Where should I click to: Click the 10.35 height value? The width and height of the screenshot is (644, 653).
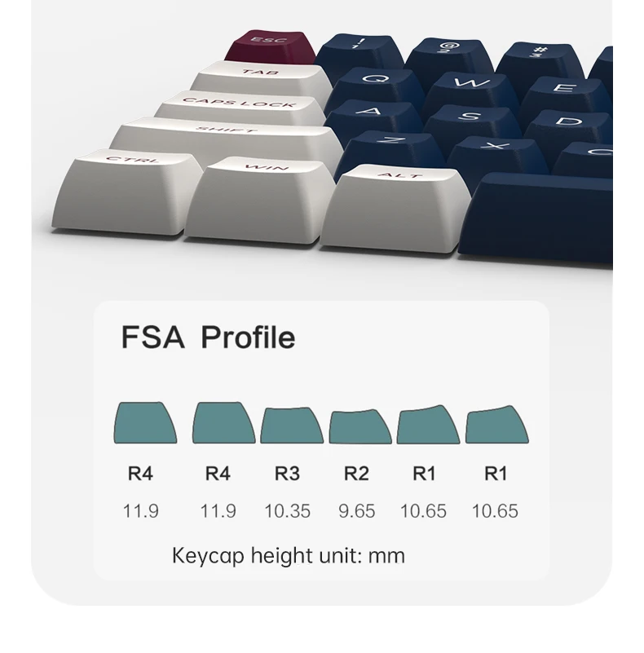[288, 511]
